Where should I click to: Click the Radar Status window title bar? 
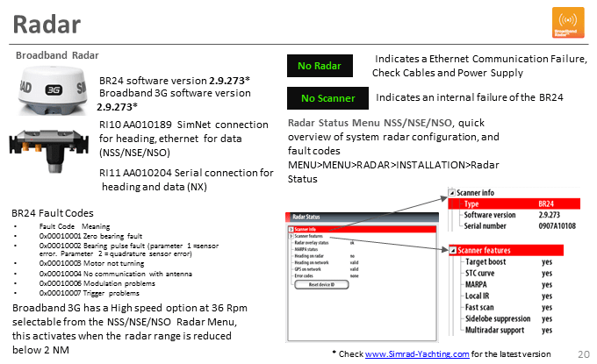tap(362, 217)
